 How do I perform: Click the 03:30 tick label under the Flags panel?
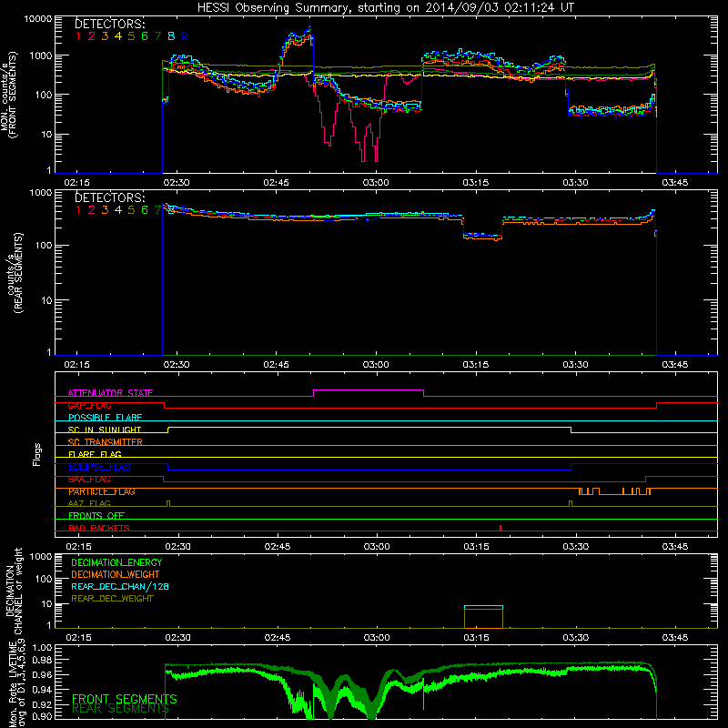point(576,547)
